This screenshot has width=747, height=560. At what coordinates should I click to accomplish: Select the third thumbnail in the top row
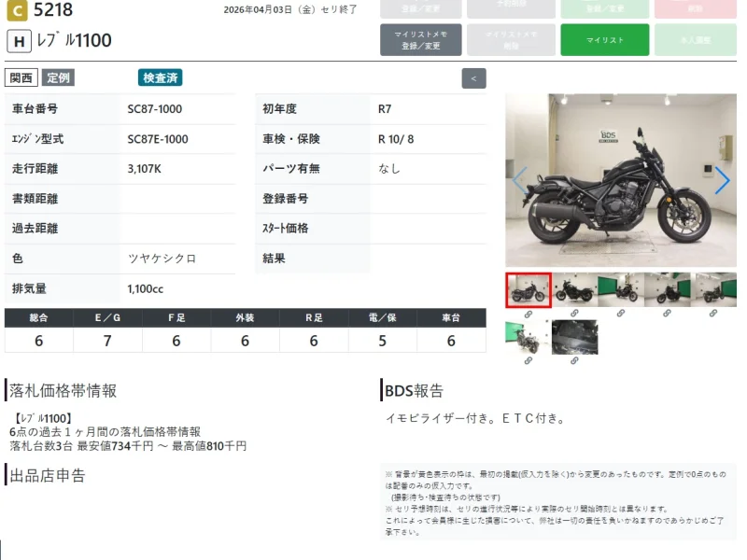tap(621, 289)
